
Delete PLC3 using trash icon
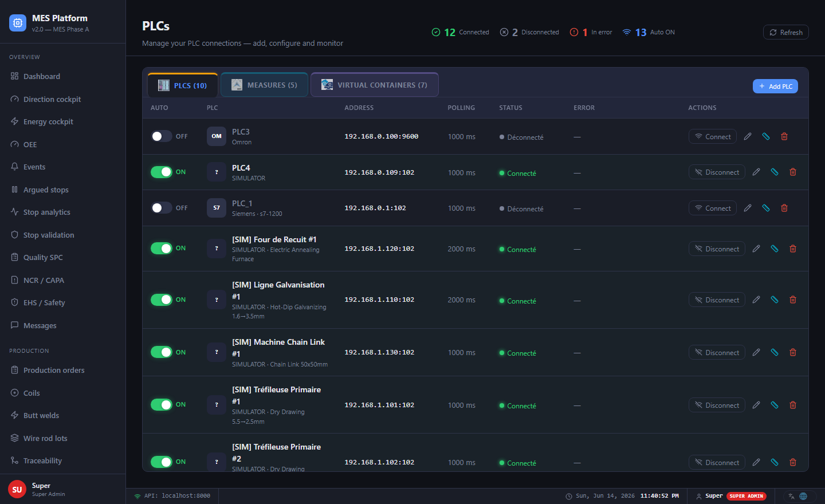[784, 136]
